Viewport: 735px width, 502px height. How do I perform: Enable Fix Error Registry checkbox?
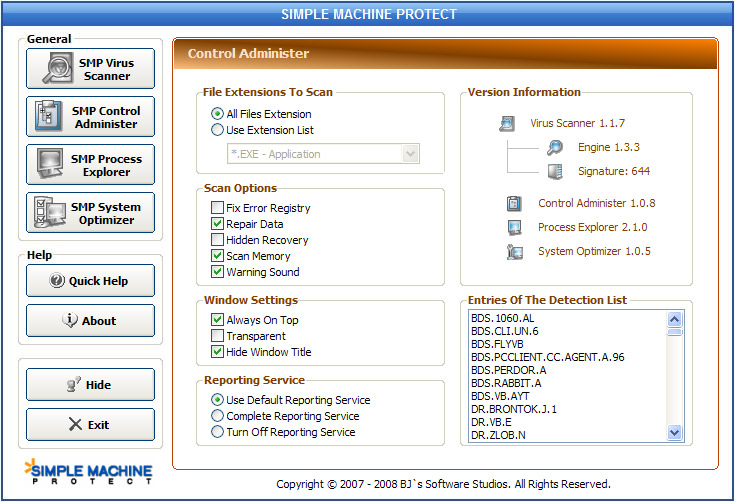(x=217, y=208)
